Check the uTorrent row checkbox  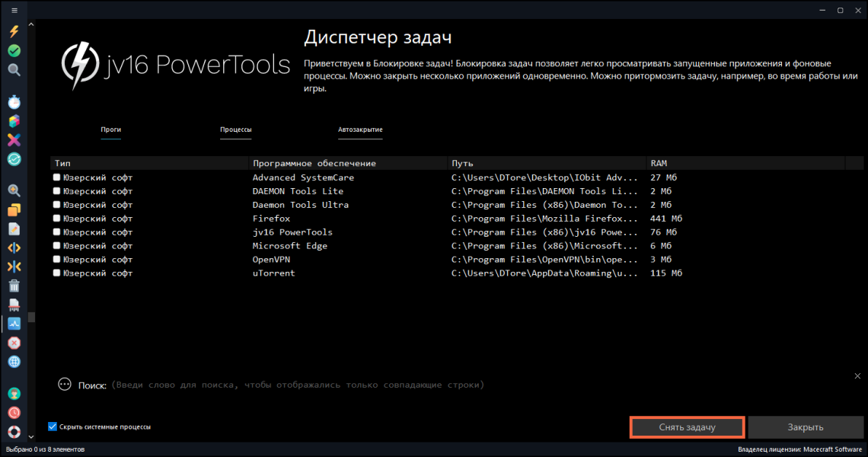tap(56, 273)
